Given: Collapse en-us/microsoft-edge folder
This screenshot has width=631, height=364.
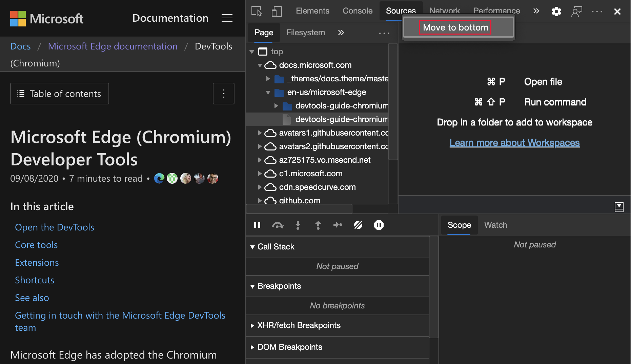Looking at the screenshot, I should pyautogui.click(x=268, y=93).
